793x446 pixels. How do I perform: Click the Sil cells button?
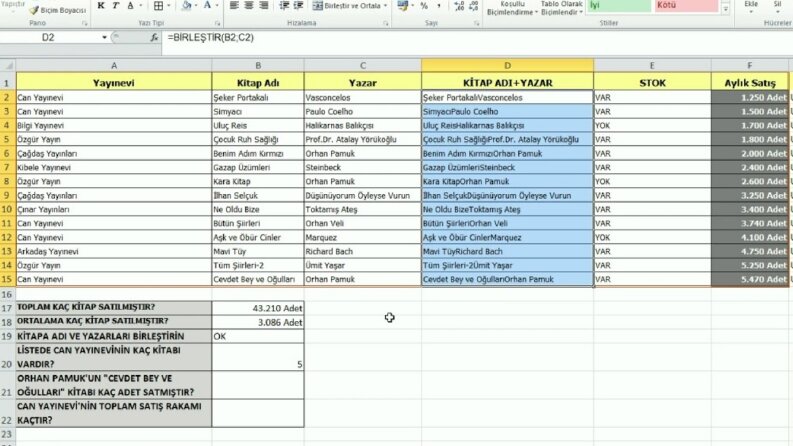coord(777,7)
